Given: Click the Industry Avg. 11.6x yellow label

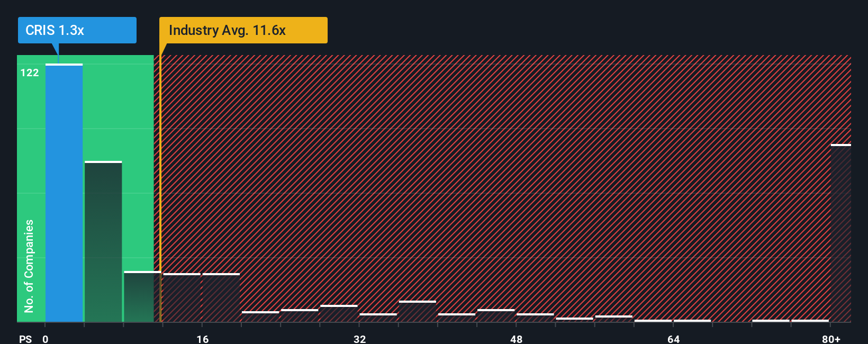Looking at the screenshot, I should [x=243, y=30].
